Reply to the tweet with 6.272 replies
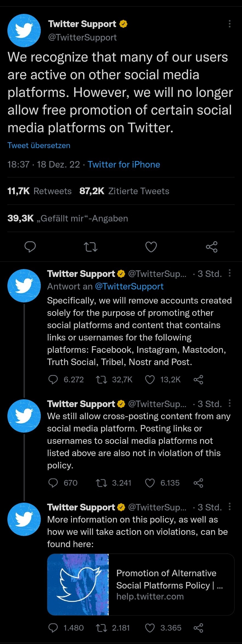The width and height of the screenshot is (242, 644). pos(53,379)
